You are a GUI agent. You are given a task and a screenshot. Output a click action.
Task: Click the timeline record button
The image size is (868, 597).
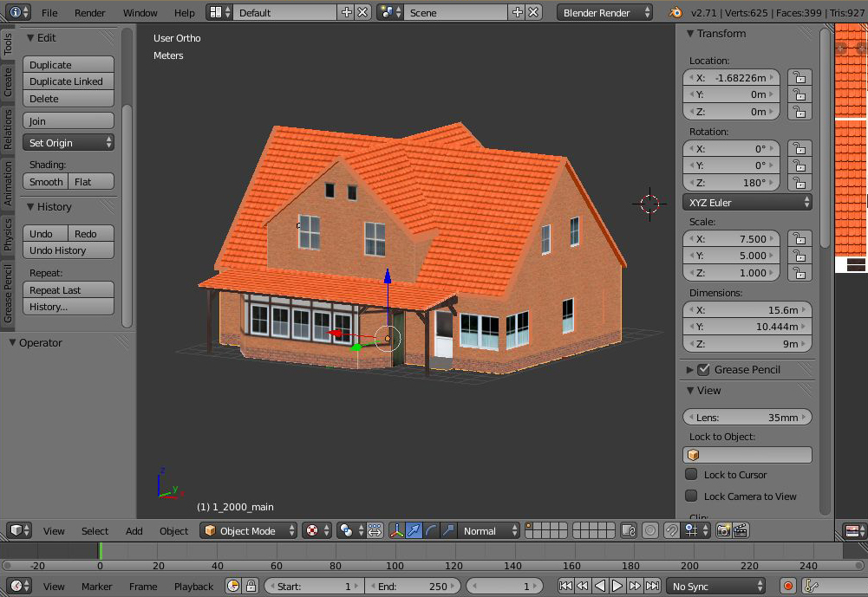coord(788,587)
